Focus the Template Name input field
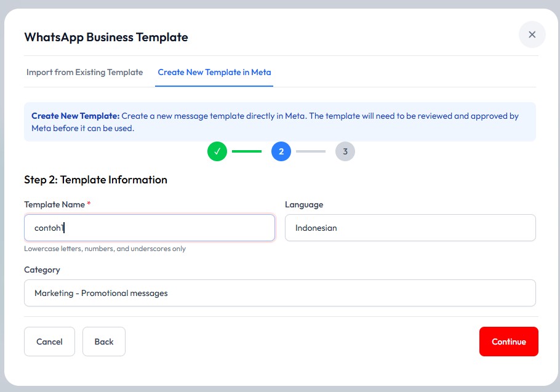Viewport: 560px width, 392px height. tap(150, 228)
